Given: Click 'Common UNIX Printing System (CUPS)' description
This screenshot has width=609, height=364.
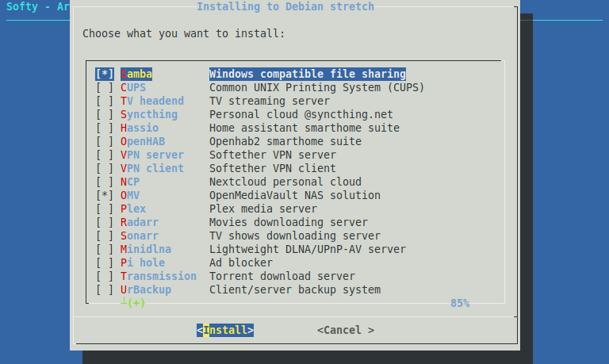Looking at the screenshot, I should (317, 87).
